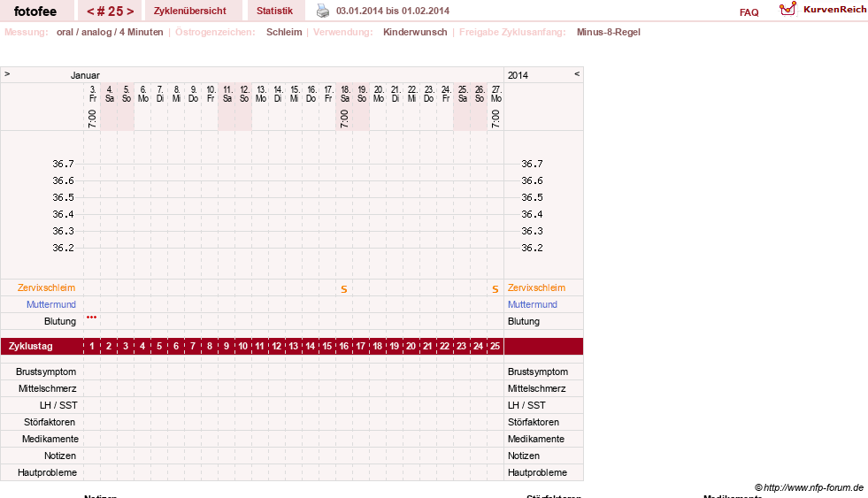Click the left LH / SST row label

(x=58, y=406)
